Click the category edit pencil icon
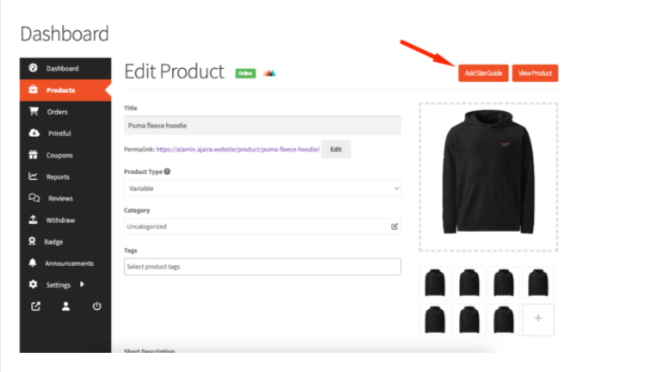This screenshot has width=654, height=372. pyautogui.click(x=394, y=226)
